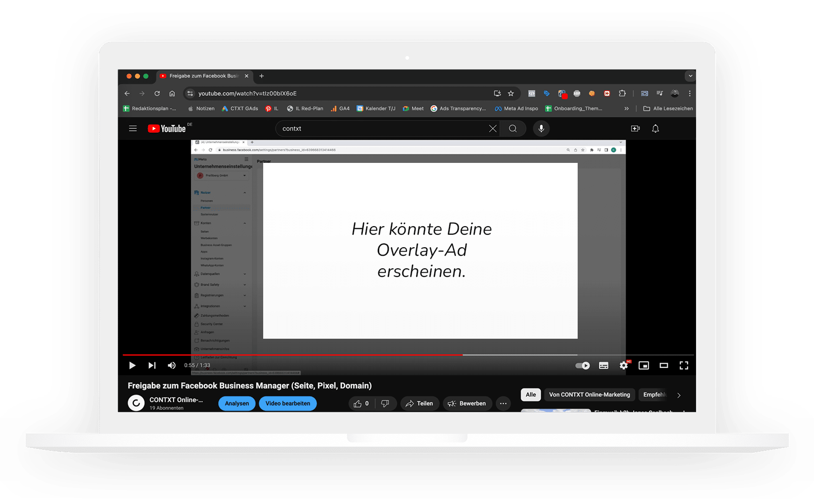814x504 pixels.
Task: Open the YouTube guide hamburger menu
Action: click(x=133, y=128)
